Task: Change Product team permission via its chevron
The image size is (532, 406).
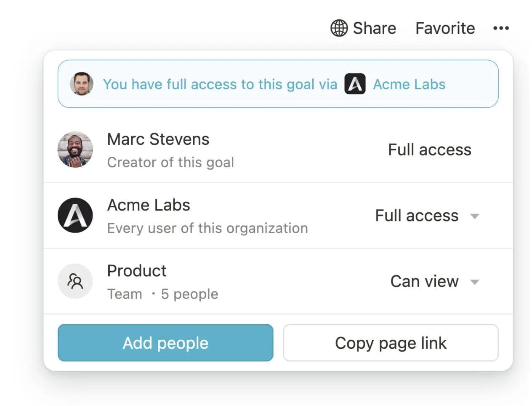Action: 475,282
